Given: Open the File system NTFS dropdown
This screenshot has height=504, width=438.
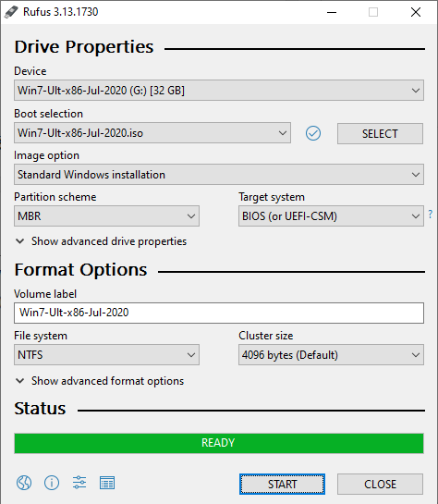Looking at the screenshot, I should pyautogui.click(x=106, y=355).
